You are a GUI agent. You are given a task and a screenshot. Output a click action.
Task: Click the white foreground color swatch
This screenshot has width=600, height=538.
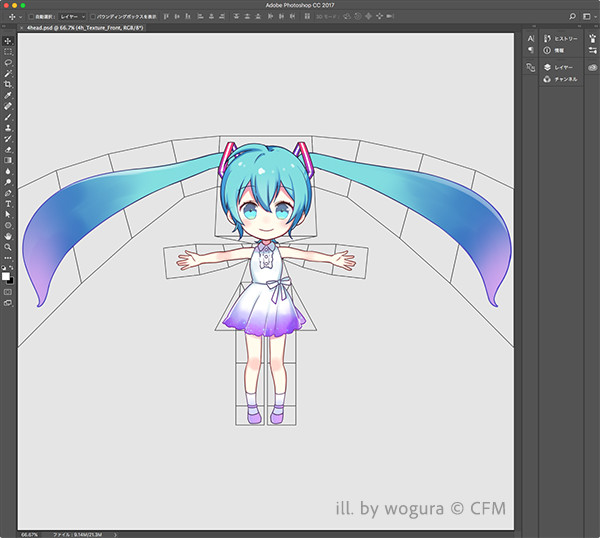5,276
